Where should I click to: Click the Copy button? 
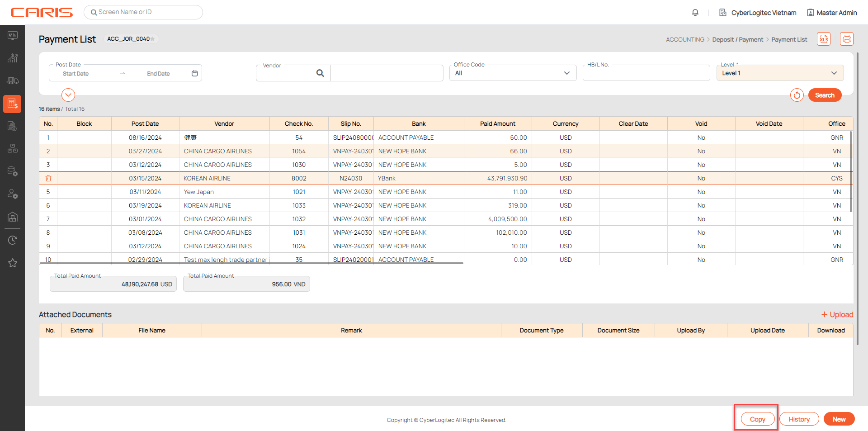point(757,419)
